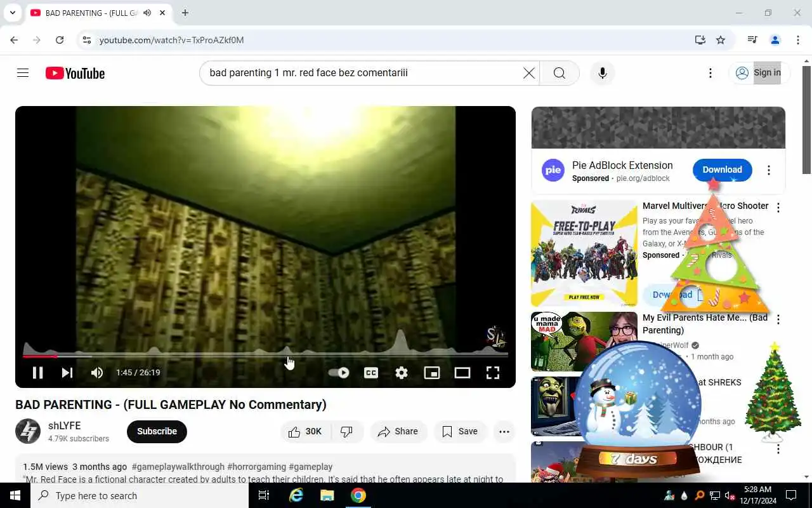Screen dimensions: 812x508
Task: Open Task View on the taskbar
Action: click(x=265, y=495)
